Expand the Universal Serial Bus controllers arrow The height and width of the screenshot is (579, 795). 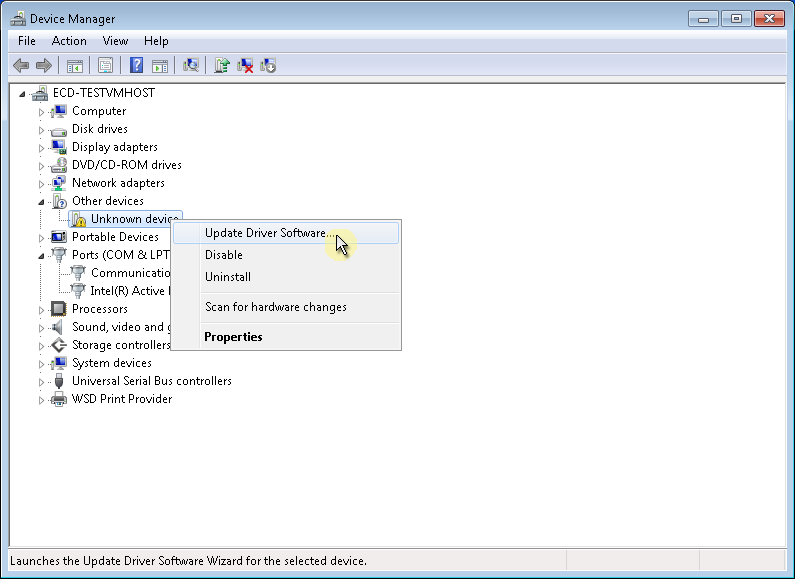pyautogui.click(x=42, y=382)
